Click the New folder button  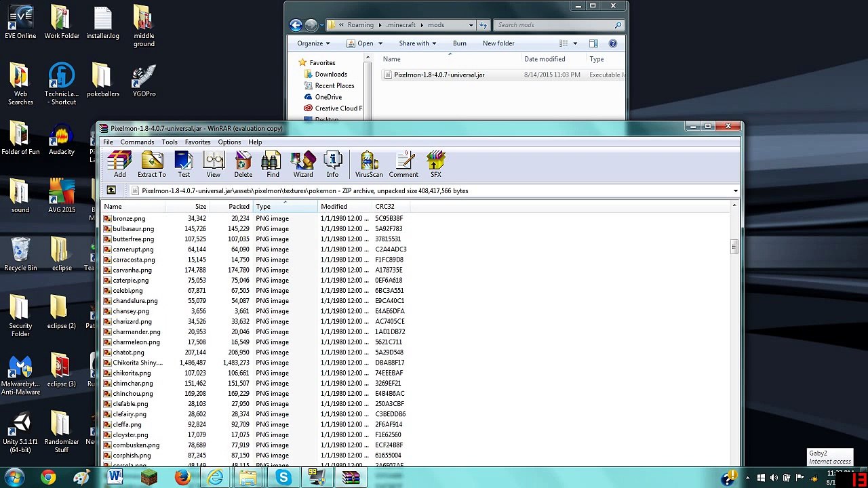coord(498,43)
